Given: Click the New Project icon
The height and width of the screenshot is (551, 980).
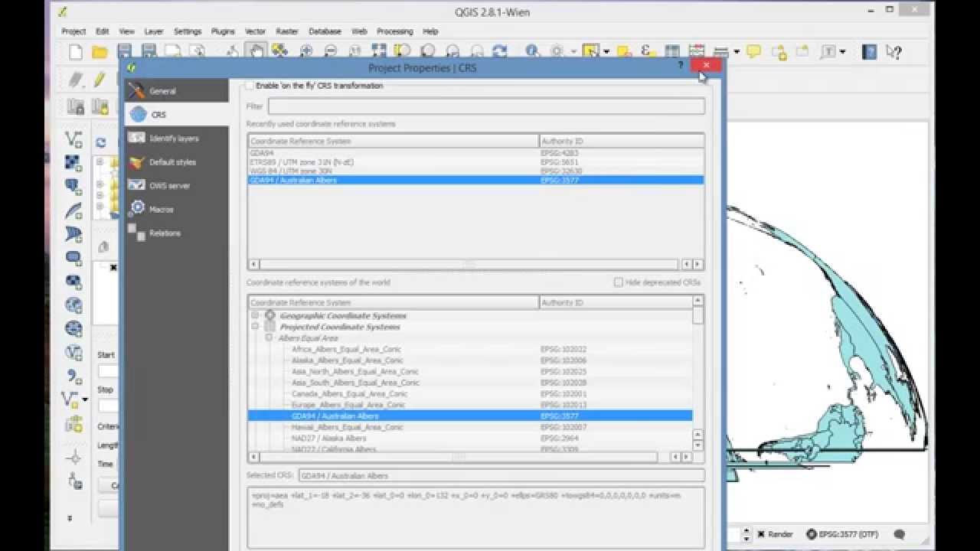Looking at the screenshot, I should point(75,52).
